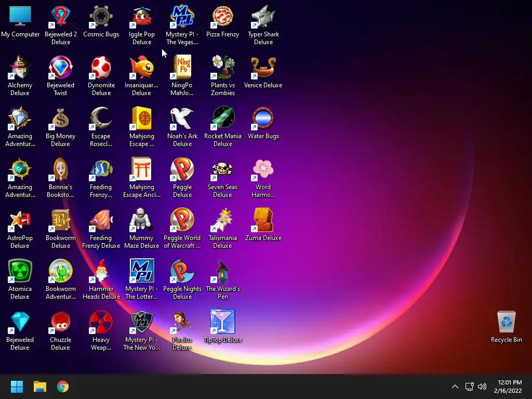Click the Atomica Deluxe radiation icon
This screenshot has height=399, width=532.
[x=20, y=271]
